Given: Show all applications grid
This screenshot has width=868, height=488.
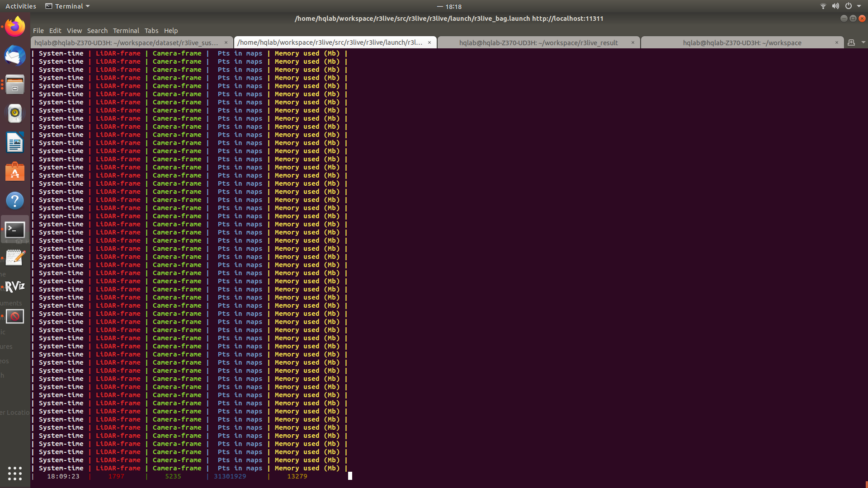Looking at the screenshot, I should 15,473.
